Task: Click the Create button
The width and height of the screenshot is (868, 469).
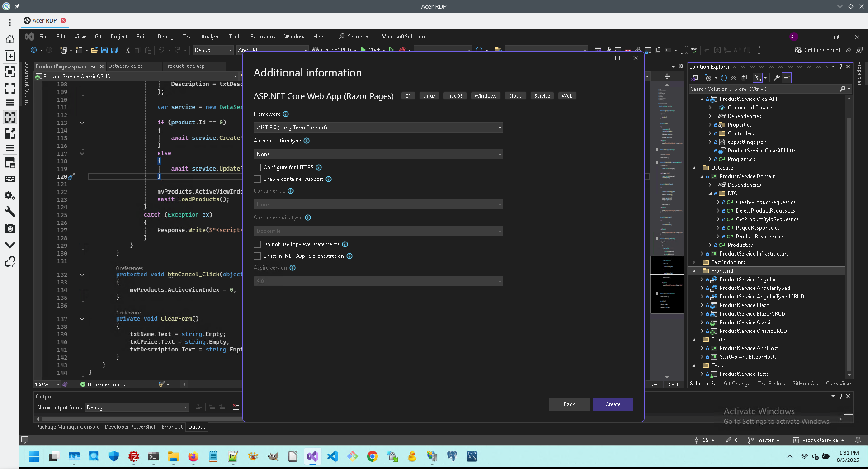Action: click(613, 404)
